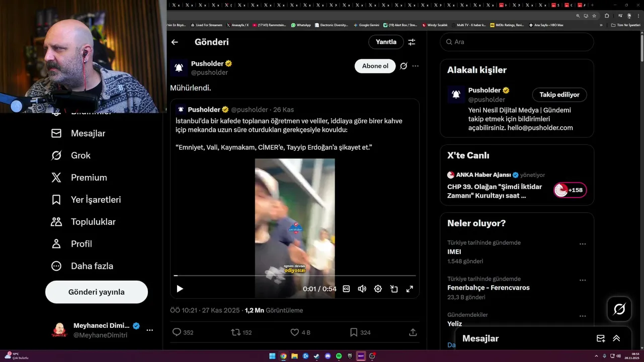Bookmark this page star icon

point(594,16)
